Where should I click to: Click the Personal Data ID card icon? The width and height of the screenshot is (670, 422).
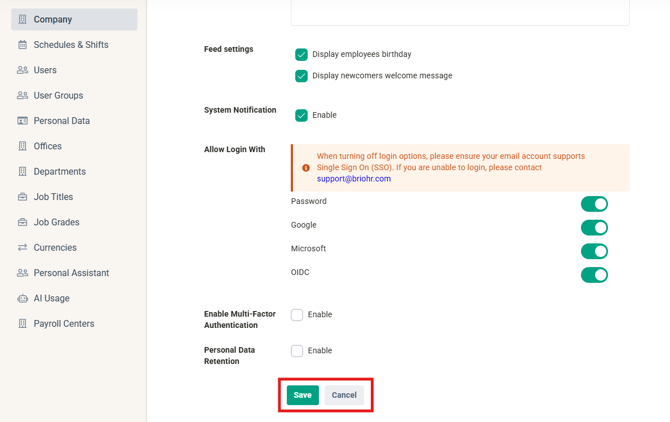pyautogui.click(x=22, y=121)
